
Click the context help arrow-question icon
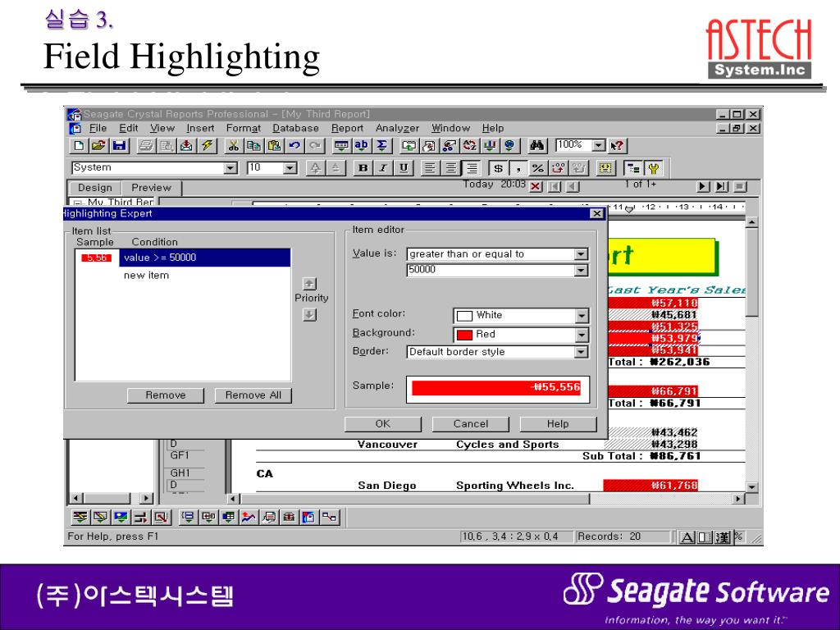[x=617, y=146]
